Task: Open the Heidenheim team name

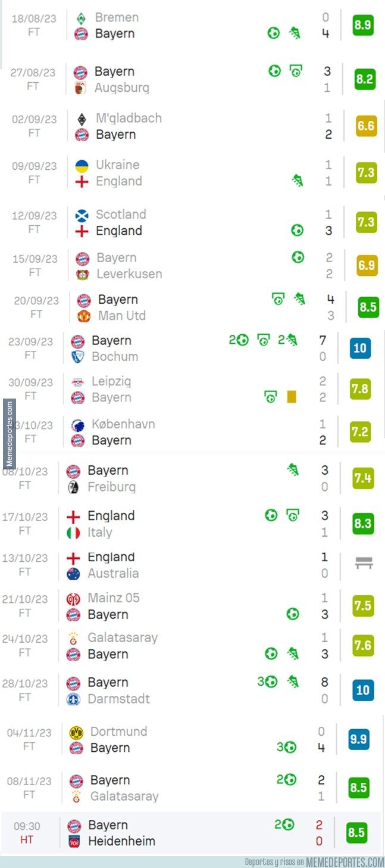Action: point(121,841)
